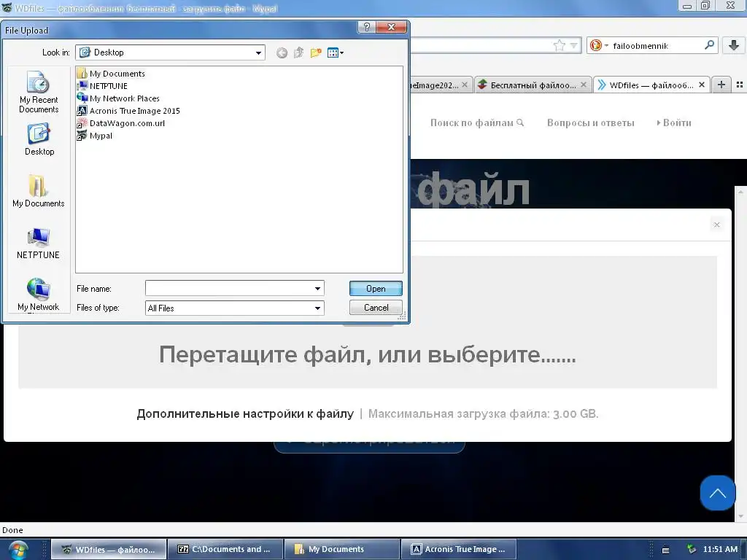The image size is (747, 560).
Task: Select Desktop in the places bar
Action: click(x=39, y=139)
